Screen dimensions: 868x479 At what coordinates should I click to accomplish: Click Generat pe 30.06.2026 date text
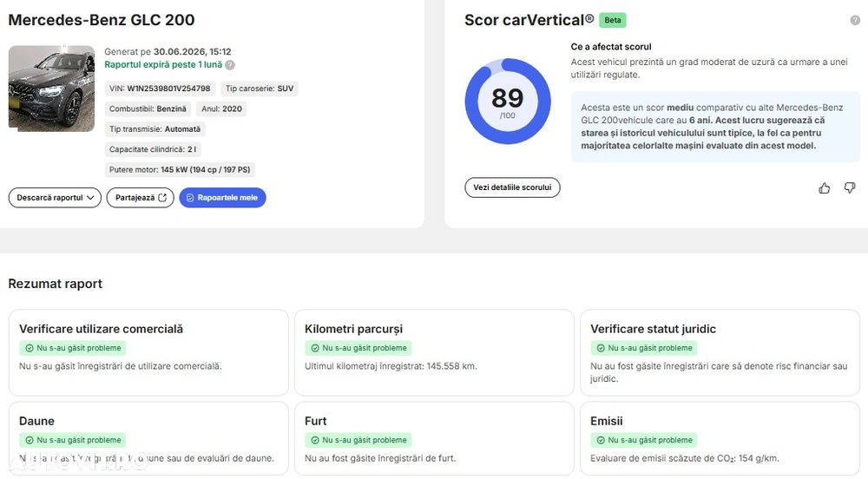(168, 52)
